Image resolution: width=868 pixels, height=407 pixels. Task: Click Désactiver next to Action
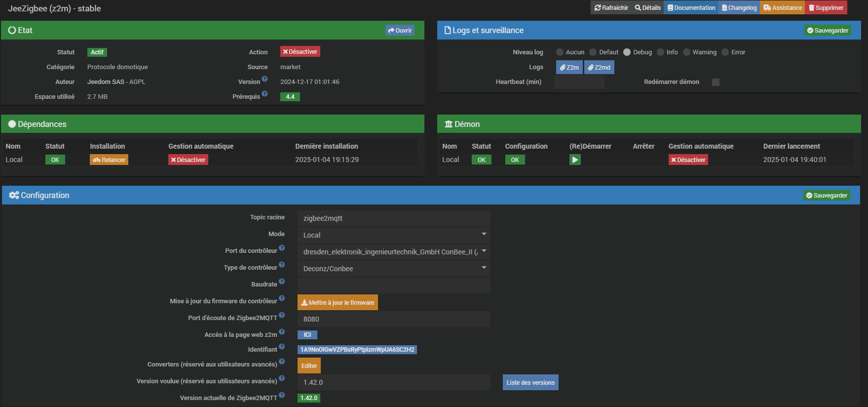(x=300, y=51)
